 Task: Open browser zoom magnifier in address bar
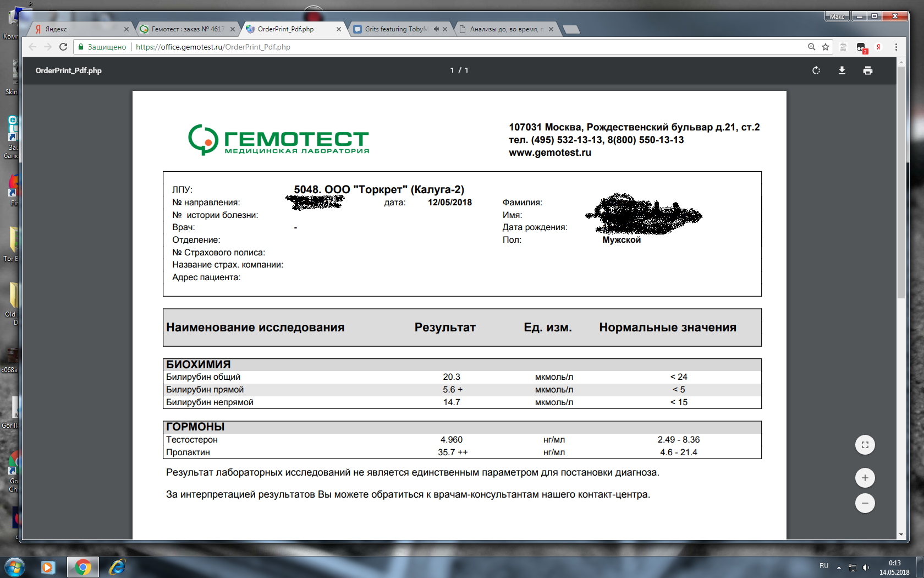tap(811, 47)
